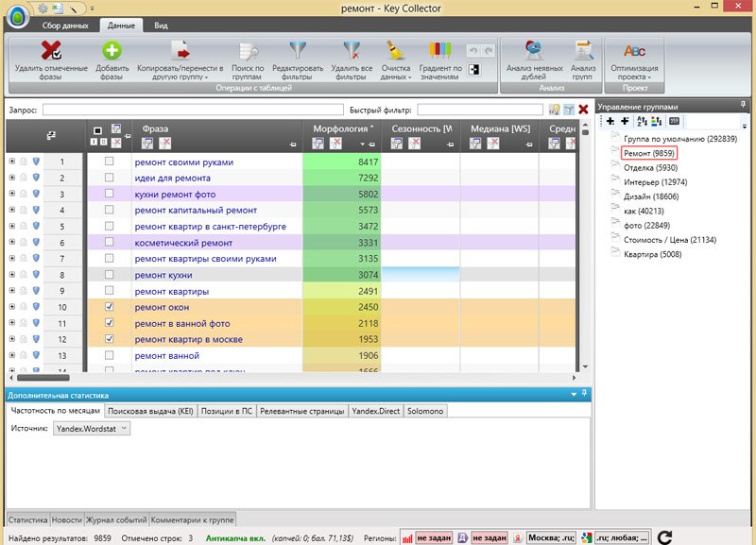Click the green 8417 morphology cell
This screenshot has height=545, width=756.
point(341,162)
